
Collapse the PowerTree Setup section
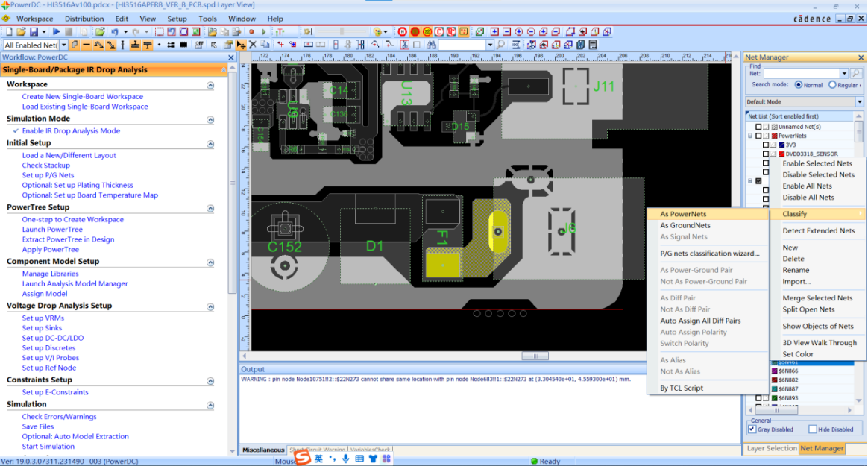click(210, 208)
